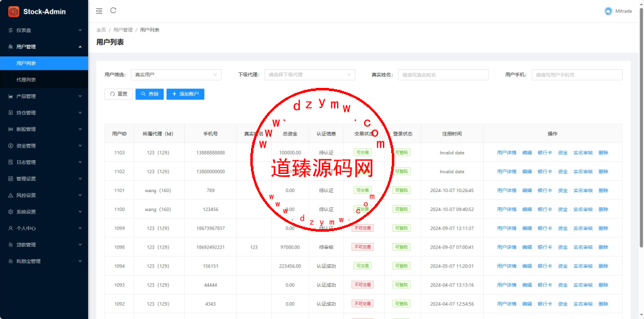Image resolution: width=644 pixels, height=319 pixels.
Task: Click the 用户管理 sidebar icon
Action: click(x=11, y=46)
